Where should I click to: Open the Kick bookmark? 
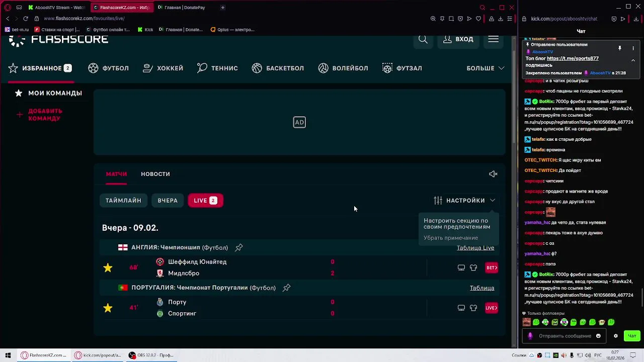point(145,30)
